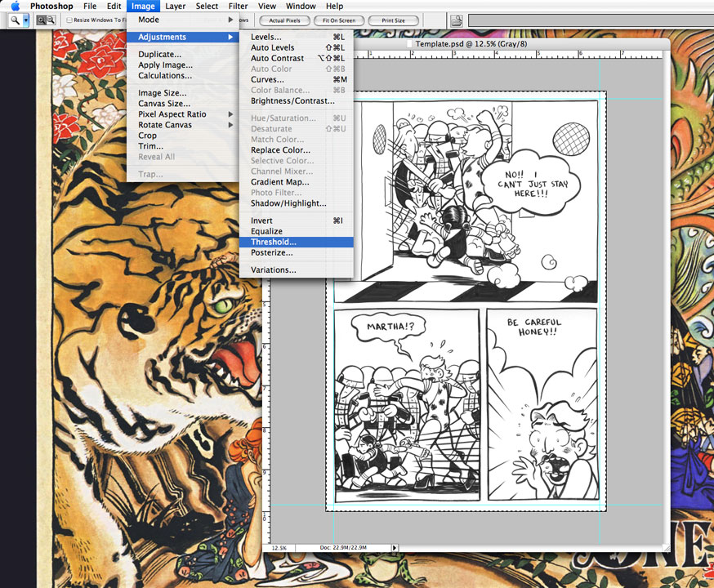This screenshot has height=588, width=714.
Task: Click the 12.5% zoom field in status bar
Action: [x=279, y=548]
